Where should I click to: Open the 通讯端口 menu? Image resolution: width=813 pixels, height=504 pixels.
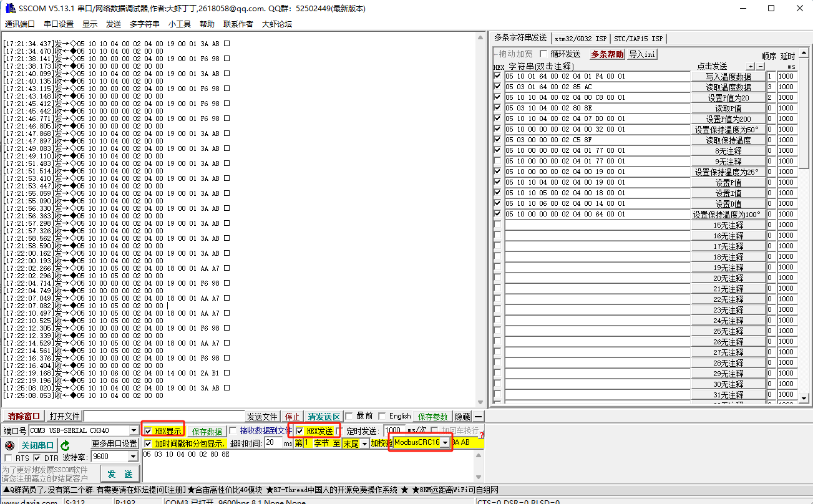(20, 24)
